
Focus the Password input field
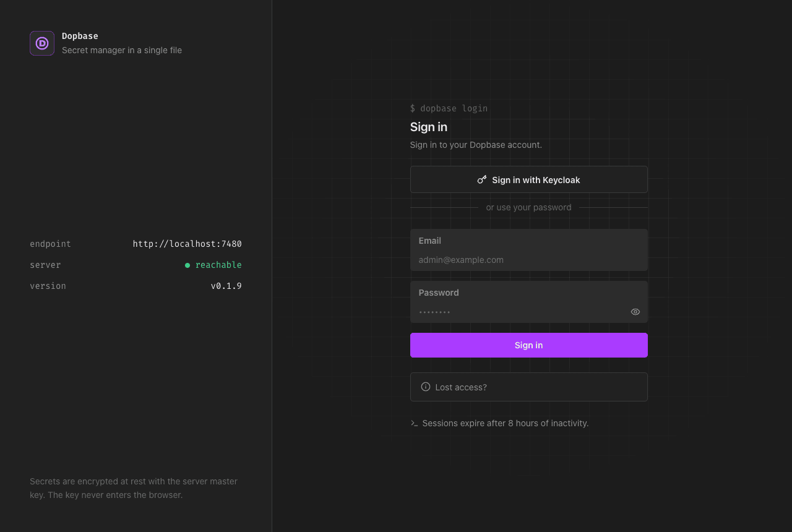[528, 302]
